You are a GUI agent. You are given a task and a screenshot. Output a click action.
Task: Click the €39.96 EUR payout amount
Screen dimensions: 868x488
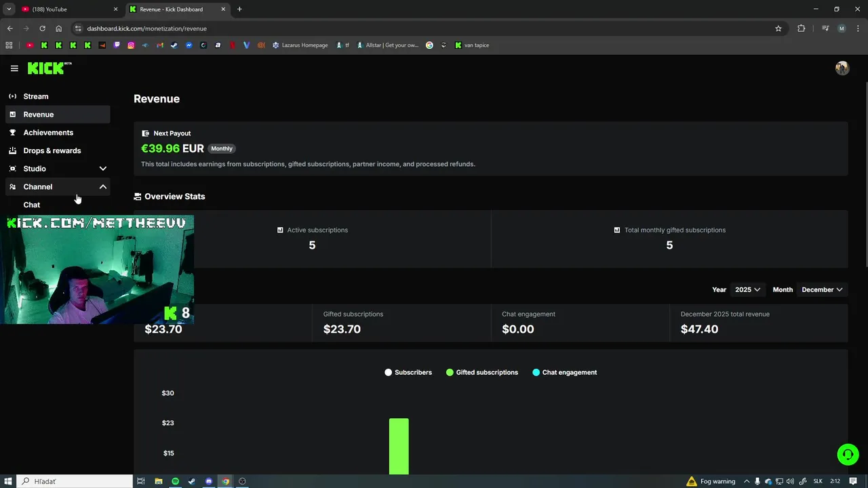pyautogui.click(x=172, y=148)
